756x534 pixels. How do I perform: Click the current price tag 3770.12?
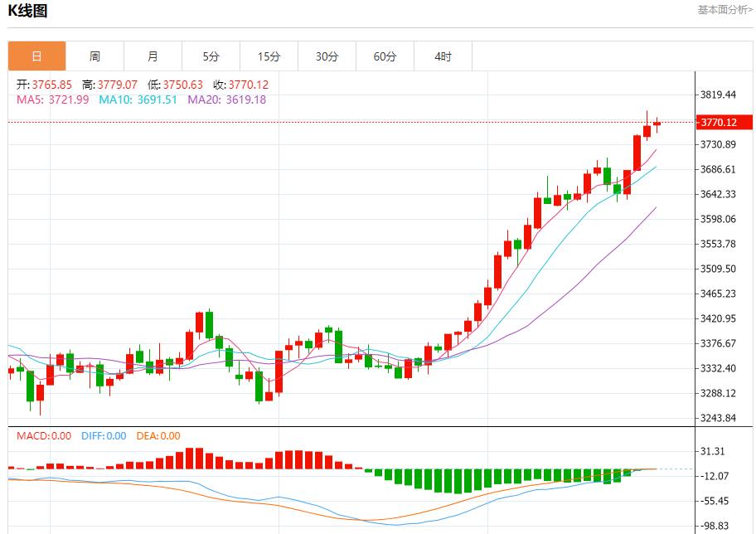click(719, 123)
